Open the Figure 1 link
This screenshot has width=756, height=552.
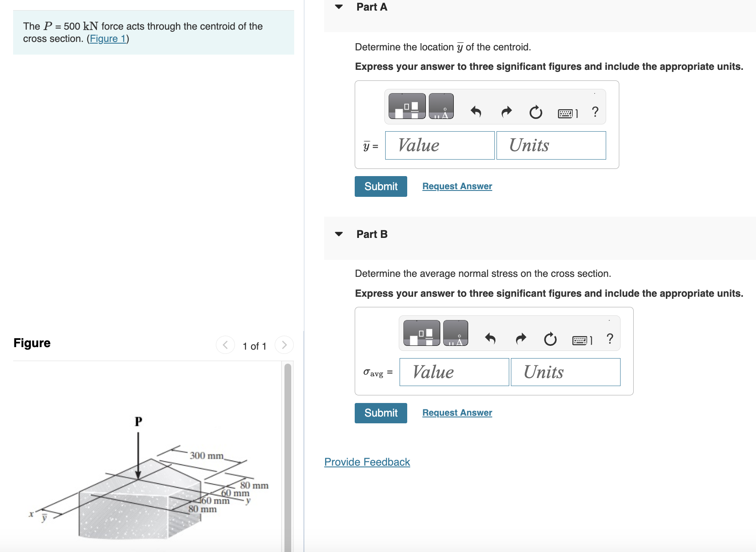107,38
